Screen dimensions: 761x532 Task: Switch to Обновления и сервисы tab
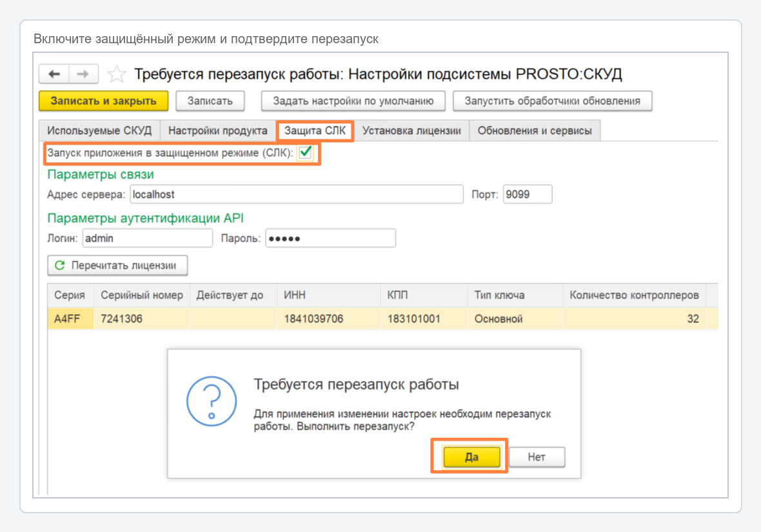coord(535,130)
